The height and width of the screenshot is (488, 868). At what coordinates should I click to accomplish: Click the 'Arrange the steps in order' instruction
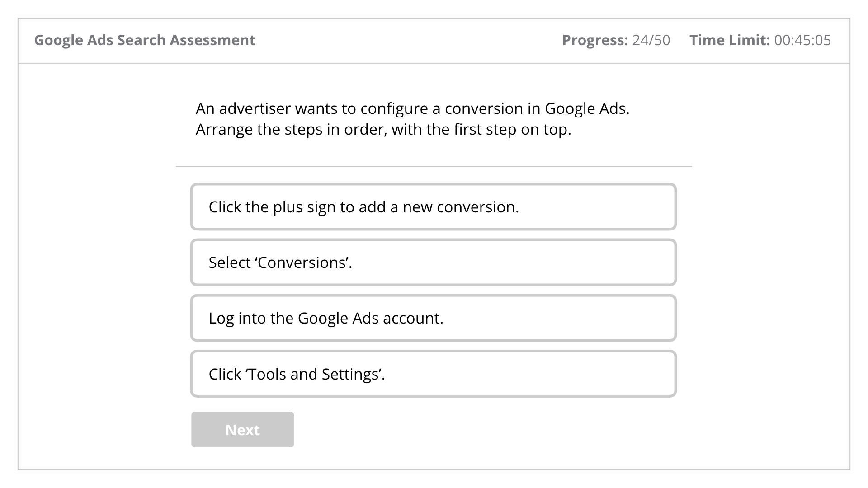383,130
